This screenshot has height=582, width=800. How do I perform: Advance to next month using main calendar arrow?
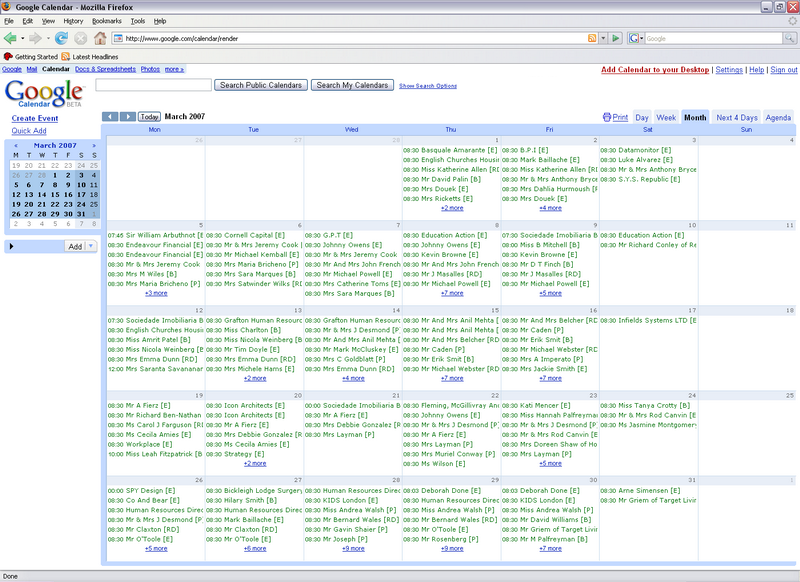(x=128, y=117)
